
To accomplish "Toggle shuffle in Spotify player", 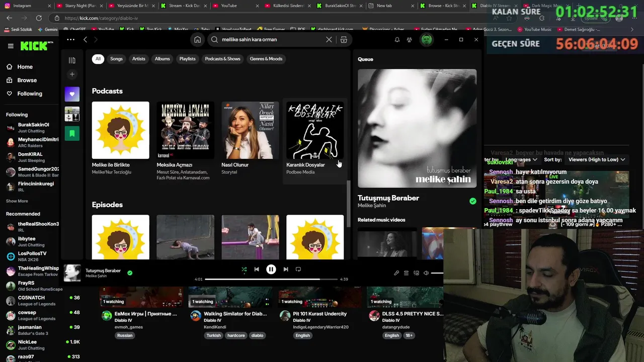I will point(244,269).
